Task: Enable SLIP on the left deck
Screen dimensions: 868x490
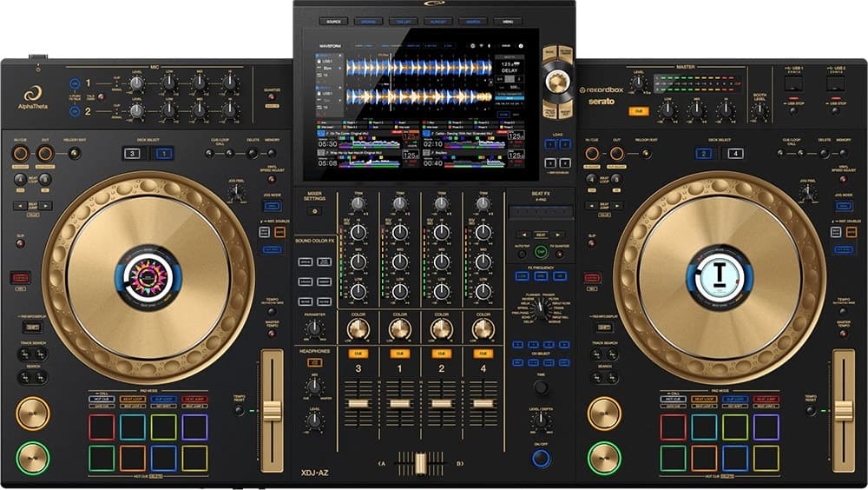Action: (21, 243)
